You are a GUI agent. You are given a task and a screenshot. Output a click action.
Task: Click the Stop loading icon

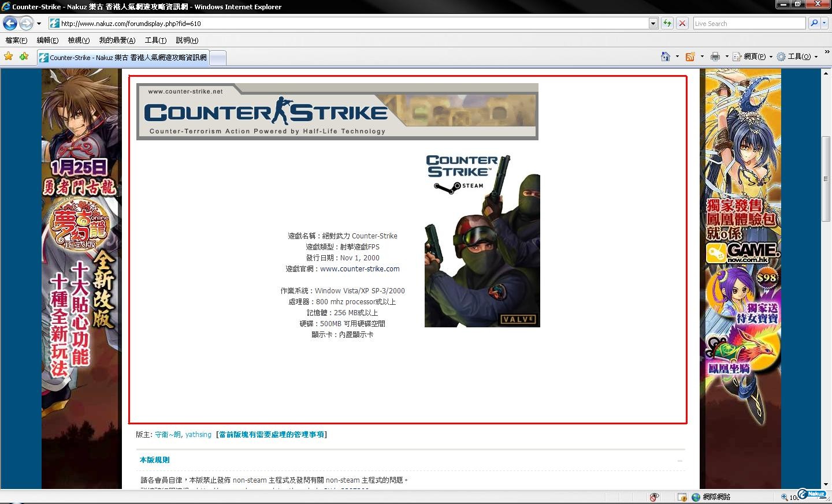click(x=682, y=24)
